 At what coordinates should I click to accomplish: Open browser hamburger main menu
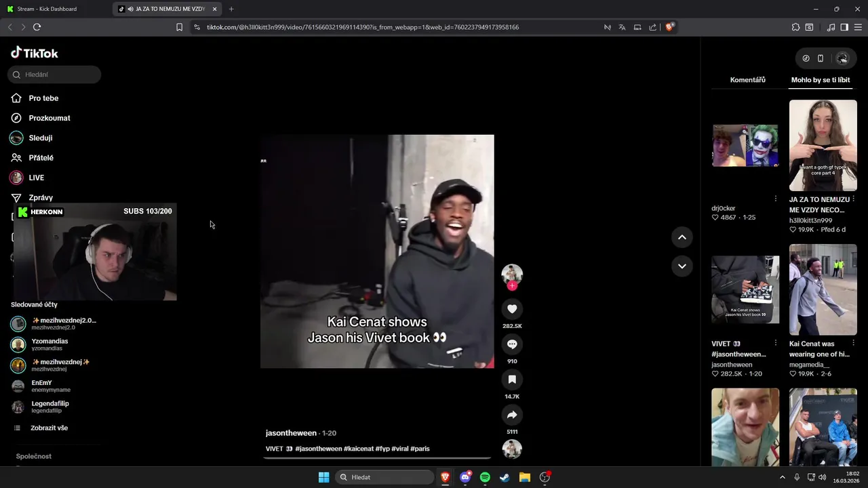click(x=858, y=27)
